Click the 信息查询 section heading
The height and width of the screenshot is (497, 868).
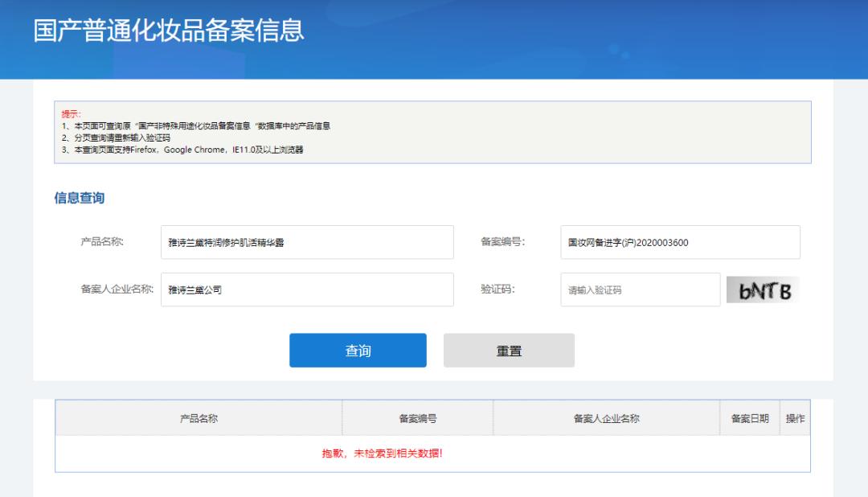point(79,198)
